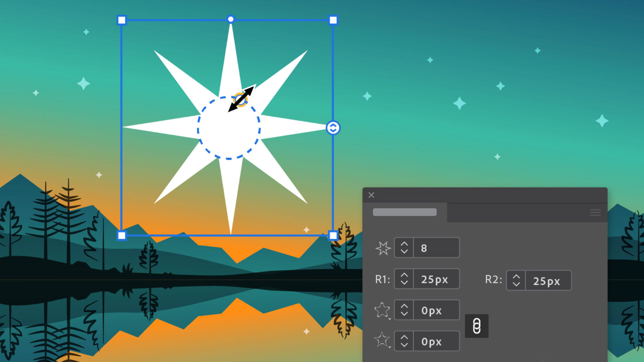The image size is (644, 362).
Task: Click the star point count icon
Action: click(383, 248)
